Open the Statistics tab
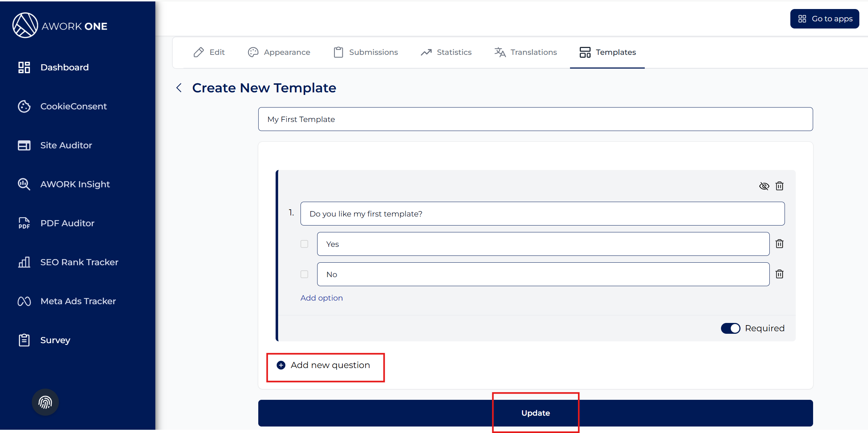Screen dimensions: 868x433 (x=446, y=52)
